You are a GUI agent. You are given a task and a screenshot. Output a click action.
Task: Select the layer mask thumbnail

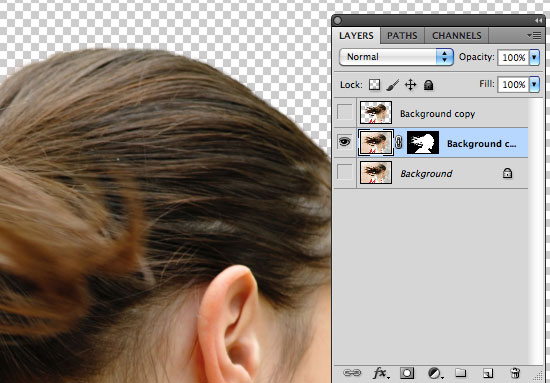click(x=423, y=142)
